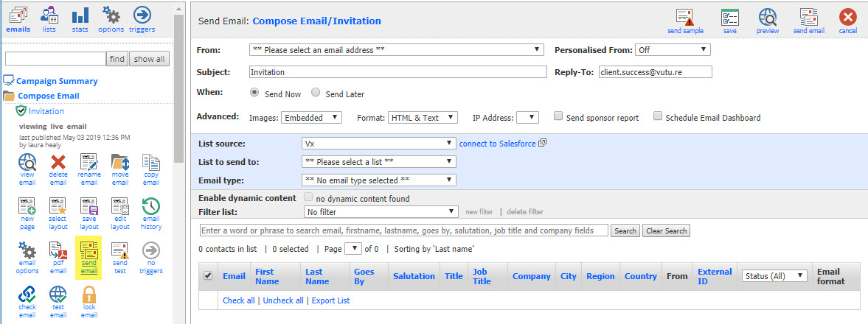Select the Compose Email folder item
This screenshot has height=324, width=868.
tap(48, 96)
